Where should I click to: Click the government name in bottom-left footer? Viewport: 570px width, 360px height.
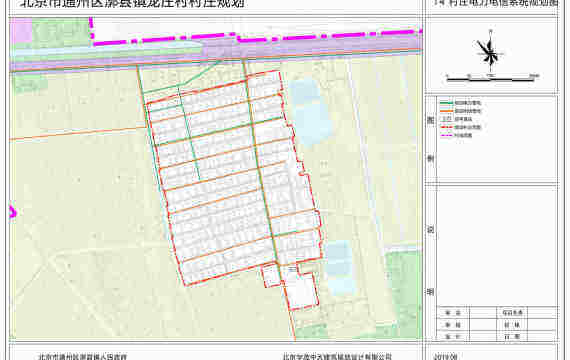tap(83, 357)
